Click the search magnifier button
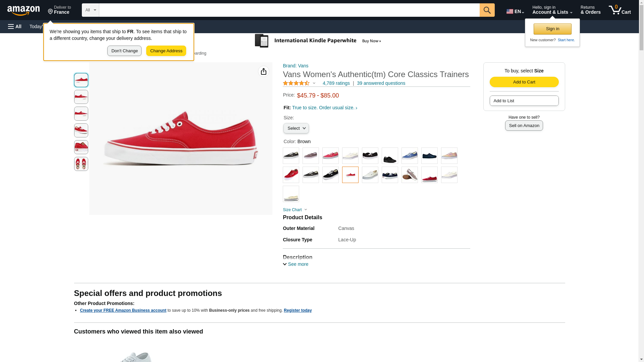The image size is (644, 362). [487, 10]
